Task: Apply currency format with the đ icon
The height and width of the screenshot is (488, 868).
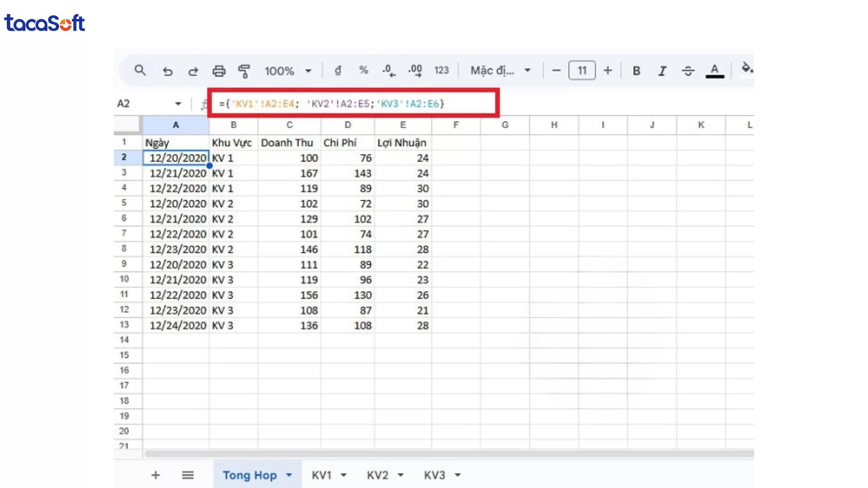Action: (x=338, y=70)
